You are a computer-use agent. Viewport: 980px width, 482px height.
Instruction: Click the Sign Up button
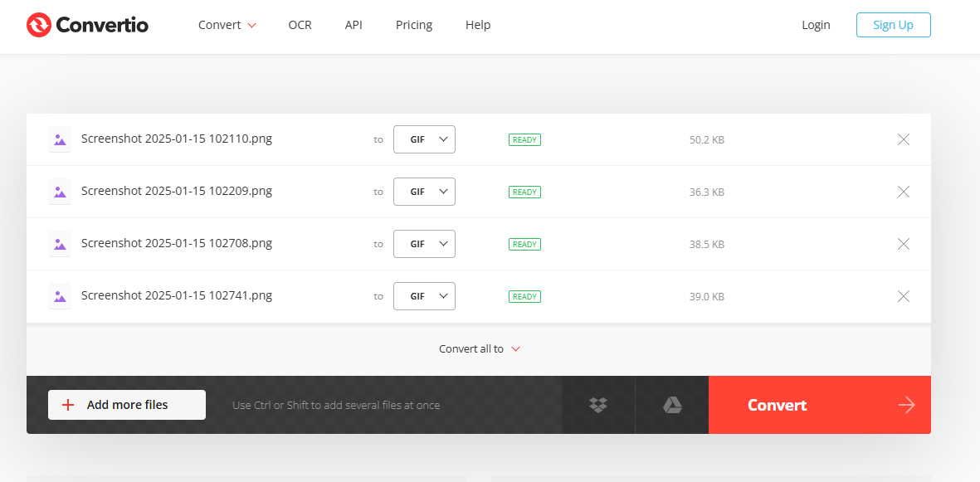pos(893,25)
